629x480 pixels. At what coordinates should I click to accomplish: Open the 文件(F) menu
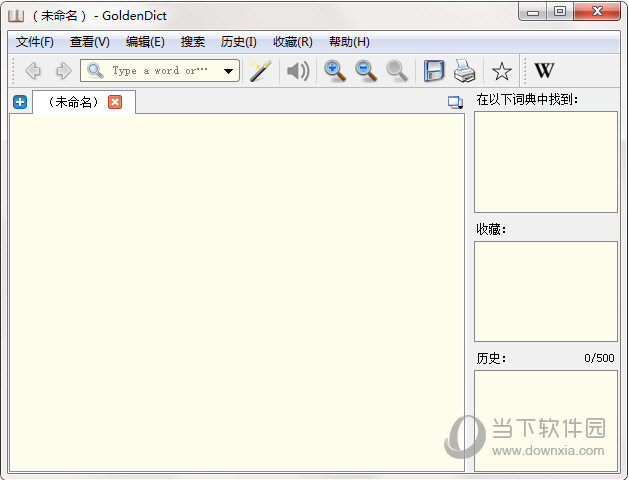click(34, 42)
